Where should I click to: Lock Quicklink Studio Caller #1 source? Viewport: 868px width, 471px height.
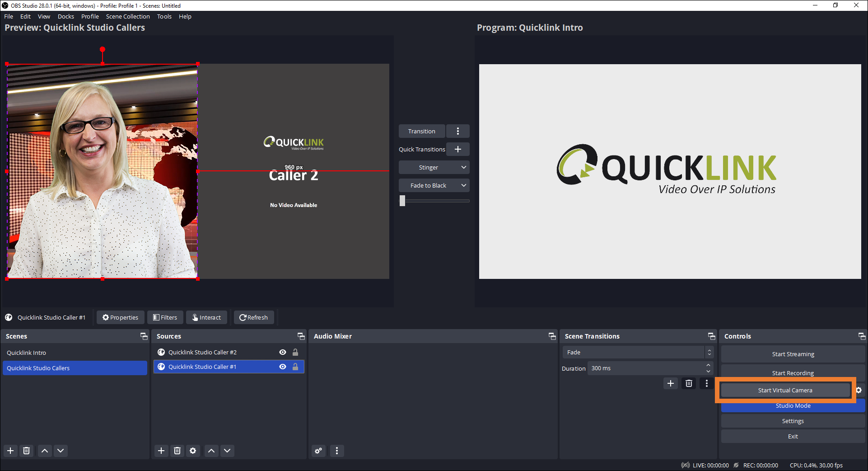click(x=295, y=367)
